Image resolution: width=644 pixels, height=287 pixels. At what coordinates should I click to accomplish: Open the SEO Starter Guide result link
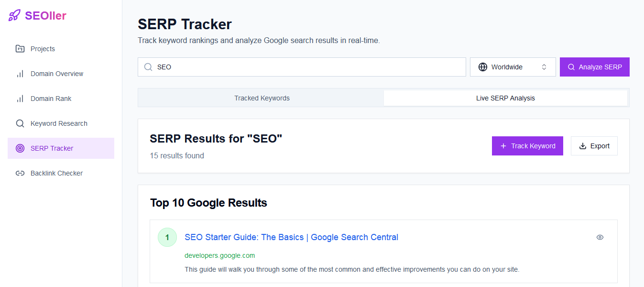coord(291,237)
